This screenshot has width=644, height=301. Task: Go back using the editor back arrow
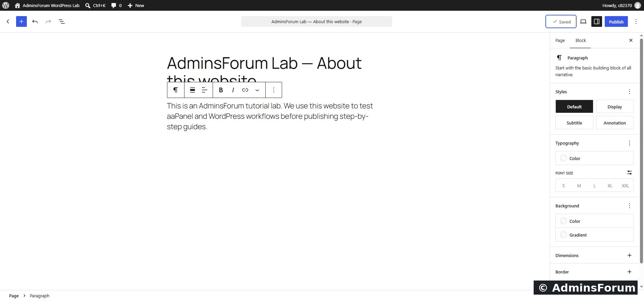click(8, 21)
